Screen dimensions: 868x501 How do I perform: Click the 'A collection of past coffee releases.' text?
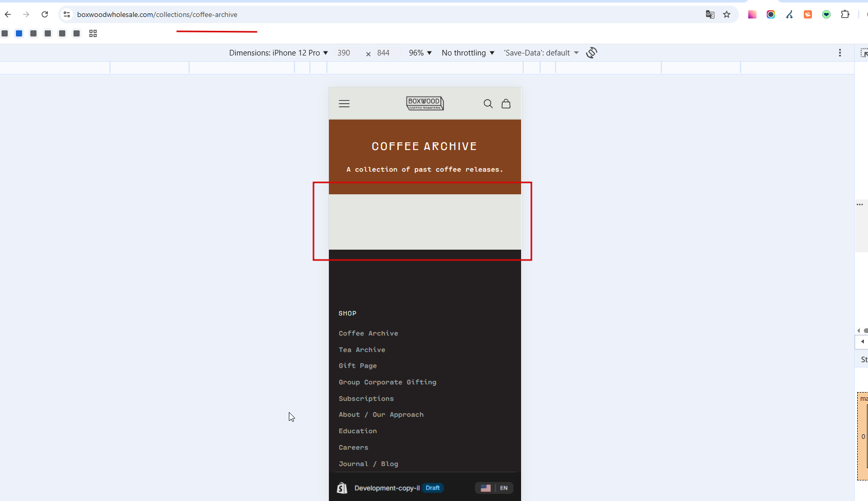[424, 170]
